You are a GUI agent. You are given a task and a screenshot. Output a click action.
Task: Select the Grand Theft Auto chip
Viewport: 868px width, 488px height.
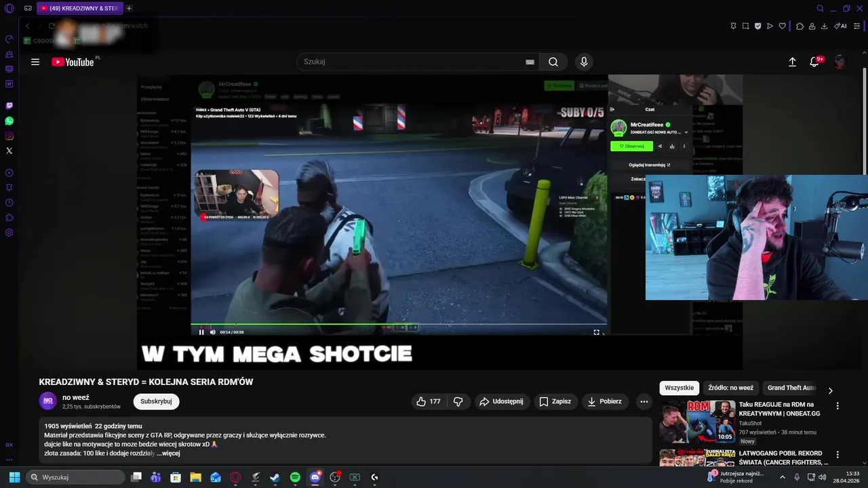click(x=791, y=388)
